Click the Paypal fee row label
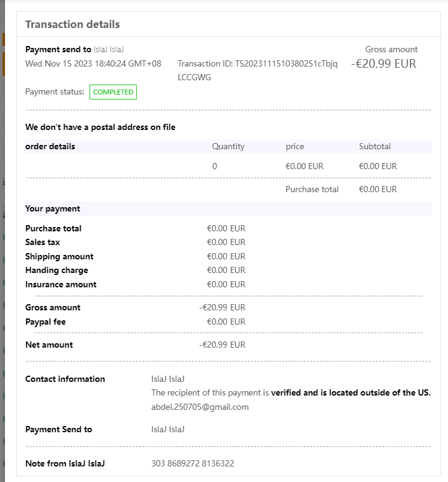Viewport: 448px width, 482px height. [x=45, y=322]
